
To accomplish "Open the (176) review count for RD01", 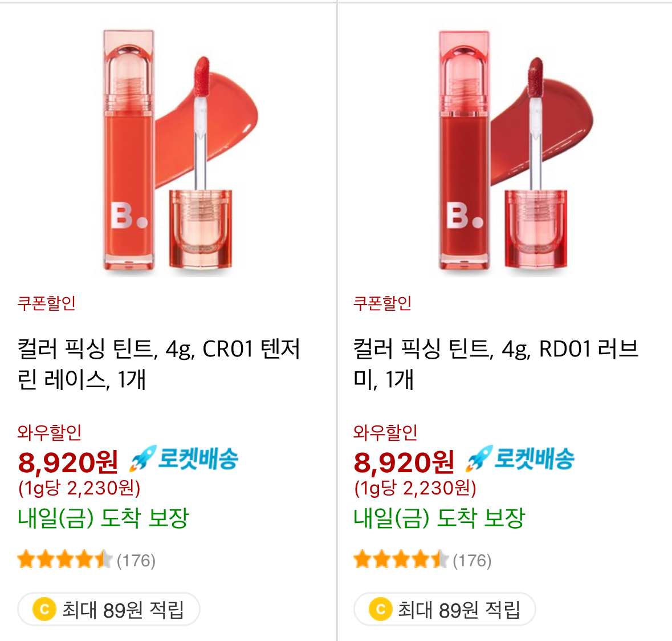I will pyautogui.click(x=472, y=561).
